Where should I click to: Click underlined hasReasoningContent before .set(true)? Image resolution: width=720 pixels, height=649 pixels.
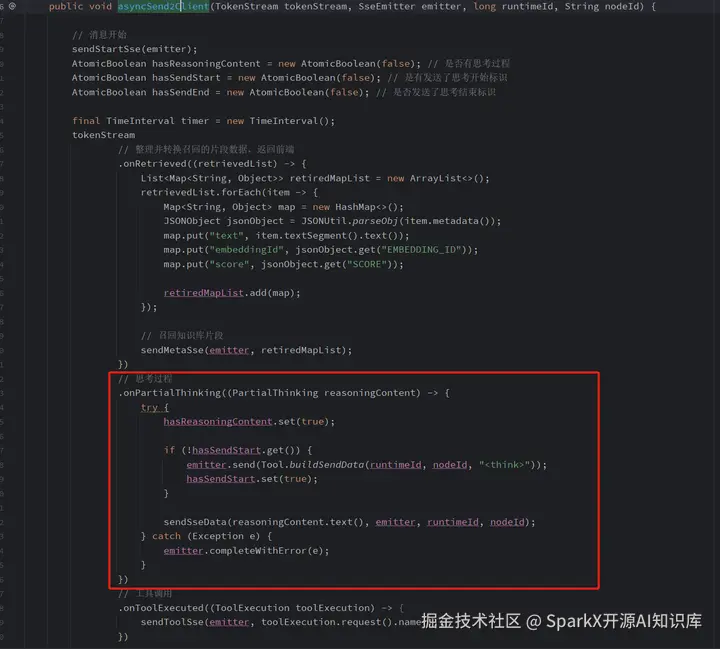pos(218,422)
